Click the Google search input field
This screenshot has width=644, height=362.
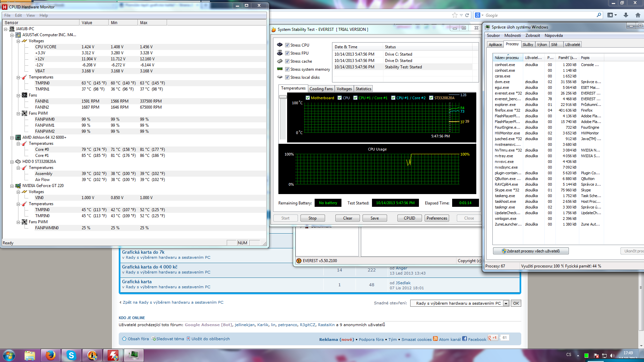tap(540, 15)
